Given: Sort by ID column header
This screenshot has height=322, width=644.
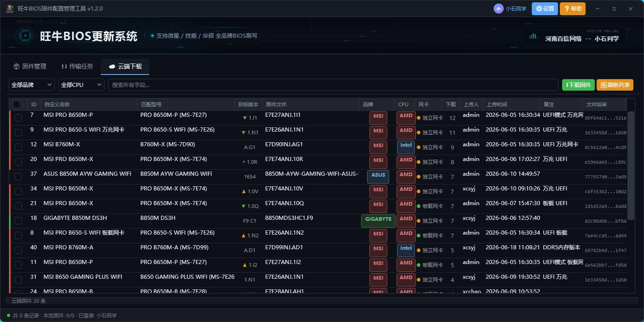Looking at the screenshot, I should 34,104.
